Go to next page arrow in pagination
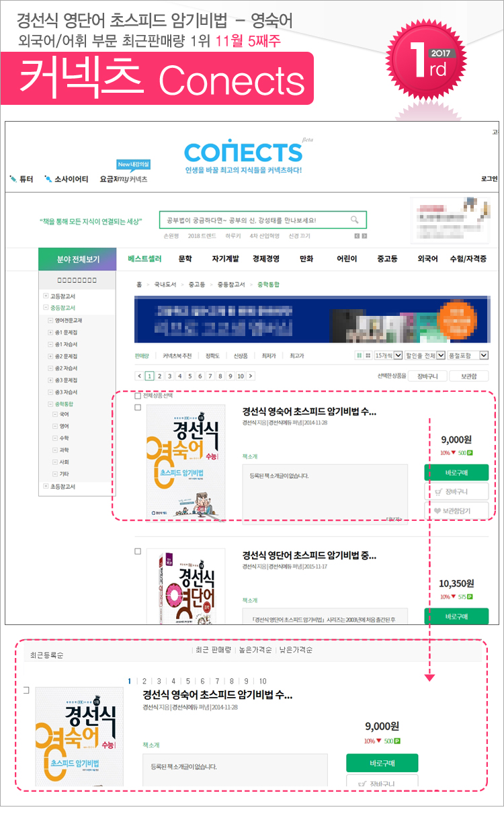Screen dimensions: 504x824 click(x=251, y=376)
